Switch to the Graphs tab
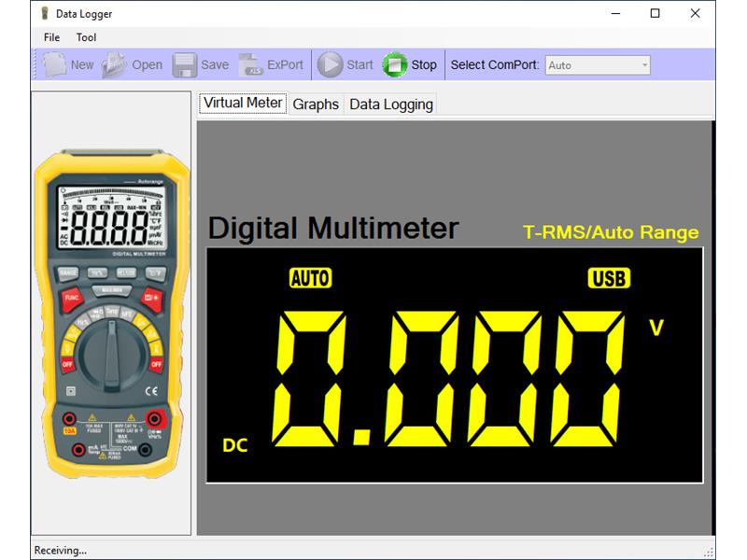This screenshot has width=747, height=560. click(316, 105)
